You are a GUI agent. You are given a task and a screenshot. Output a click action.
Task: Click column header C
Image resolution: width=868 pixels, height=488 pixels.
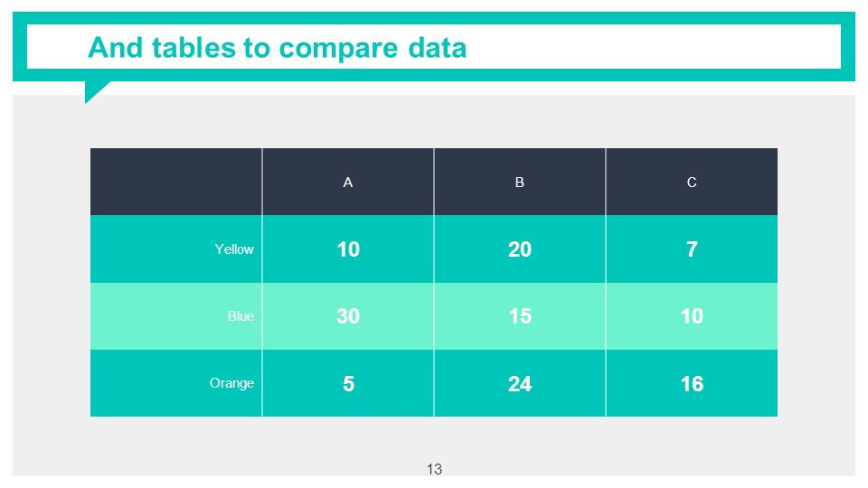[x=692, y=182]
